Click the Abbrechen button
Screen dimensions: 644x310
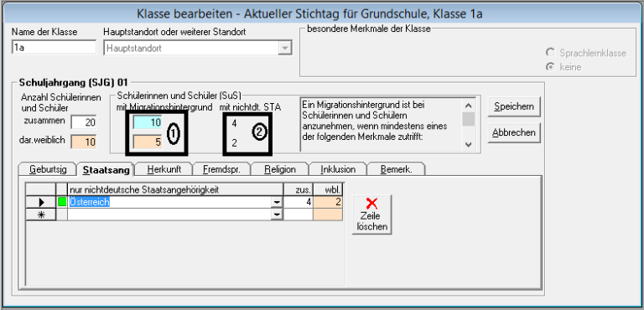coord(514,132)
